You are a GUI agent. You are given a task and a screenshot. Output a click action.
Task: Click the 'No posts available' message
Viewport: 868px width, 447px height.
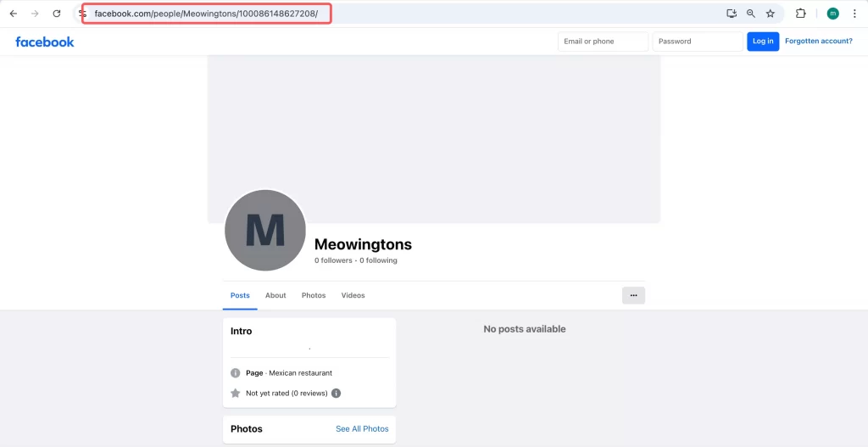click(524, 329)
